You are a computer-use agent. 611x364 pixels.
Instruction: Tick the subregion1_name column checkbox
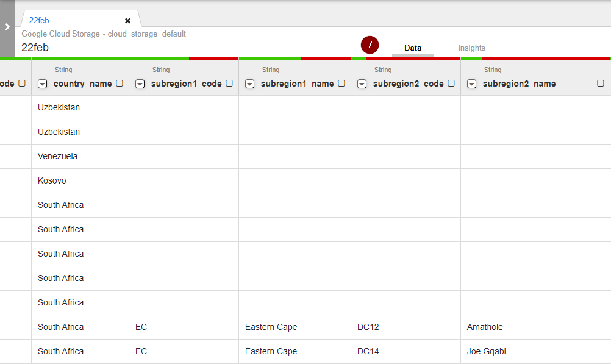tap(341, 84)
